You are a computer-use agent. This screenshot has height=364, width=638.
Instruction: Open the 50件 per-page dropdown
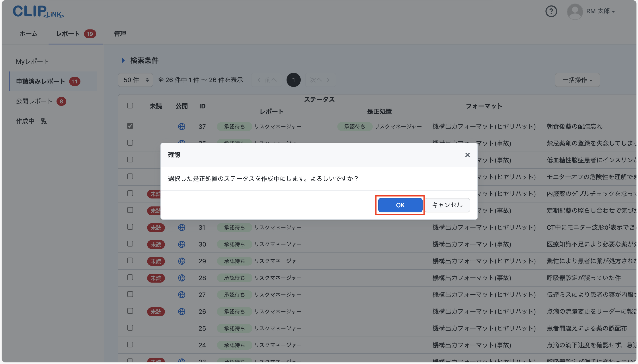pyautogui.click(x=135, y=80)
